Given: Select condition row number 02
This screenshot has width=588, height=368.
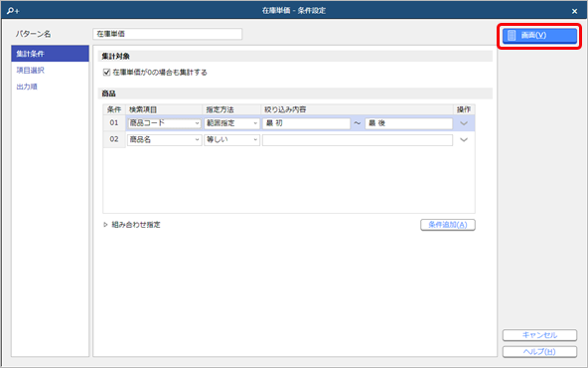Looking at the screenshot, I should click(114, 139).
